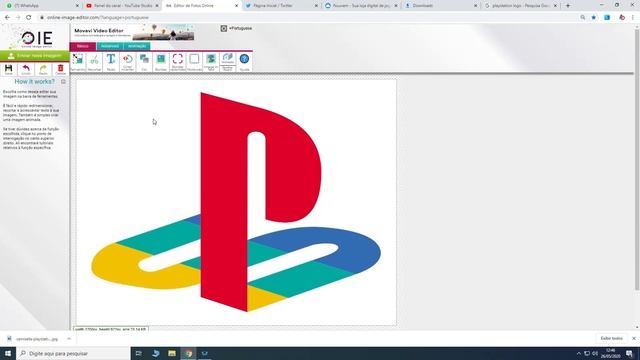Go back with browser back arrow
Viewport: 640px width, 360px height.
tap(7, 18)
